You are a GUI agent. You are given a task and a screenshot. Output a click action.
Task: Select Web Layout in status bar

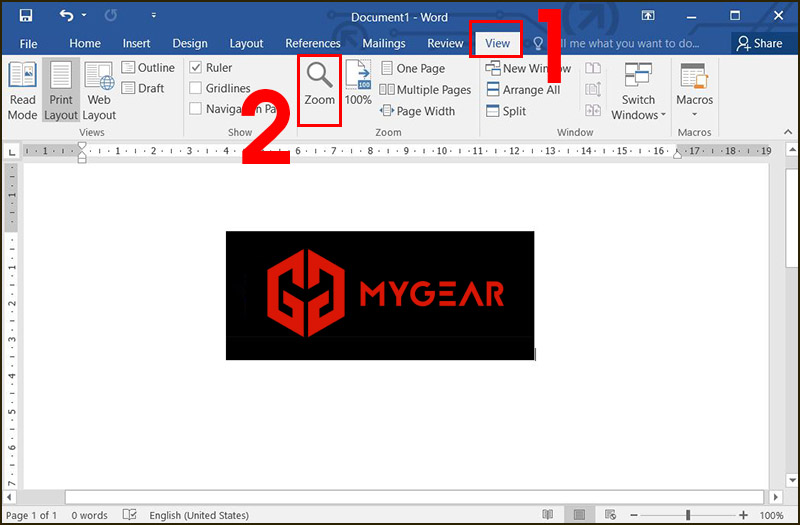tap(610, 515)
